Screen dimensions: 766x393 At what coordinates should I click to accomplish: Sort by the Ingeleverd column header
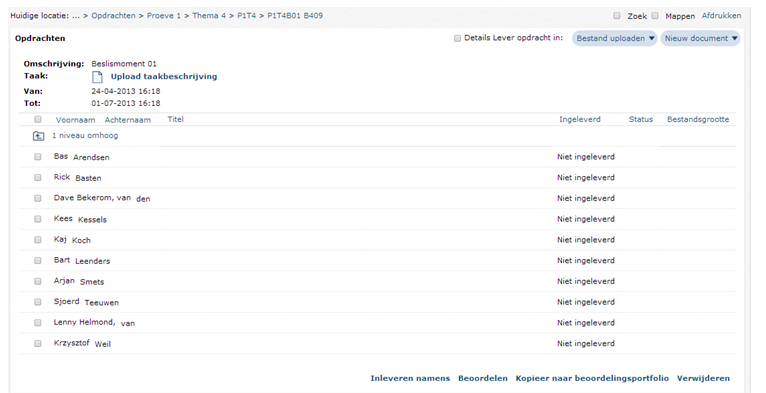pos(580,119)
